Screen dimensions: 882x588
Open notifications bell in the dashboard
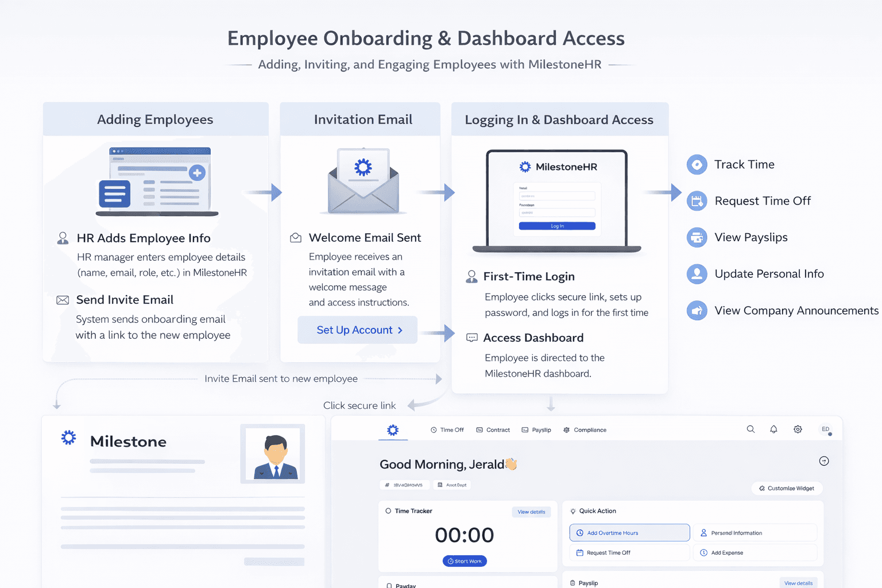click(773, 429)
